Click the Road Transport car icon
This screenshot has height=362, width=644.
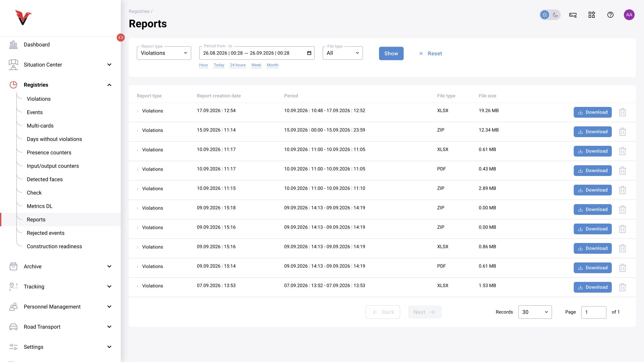pyautogui.click(x=13, y=327)
